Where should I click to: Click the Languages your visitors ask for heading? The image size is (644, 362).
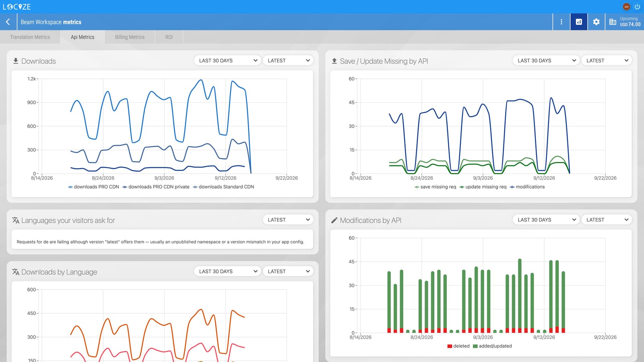click(68, 220)
